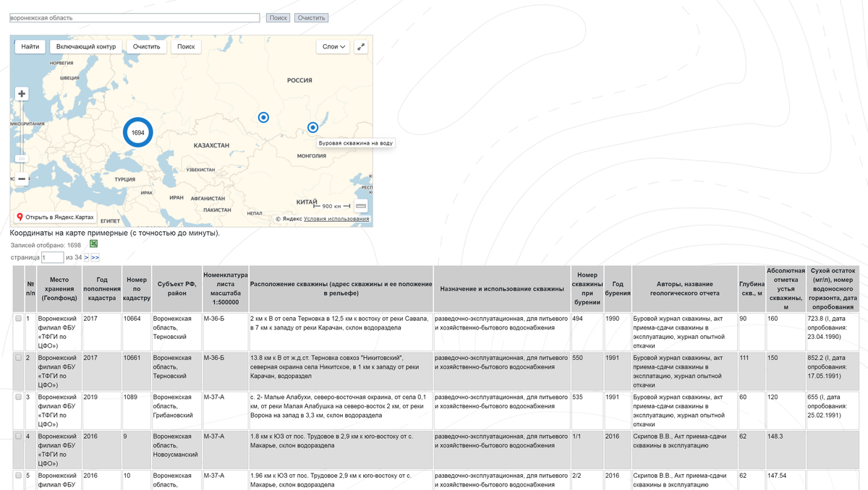Click the Расположение скважины column header
The height and width of the screenshot is (490, 868).
[341, 288]
